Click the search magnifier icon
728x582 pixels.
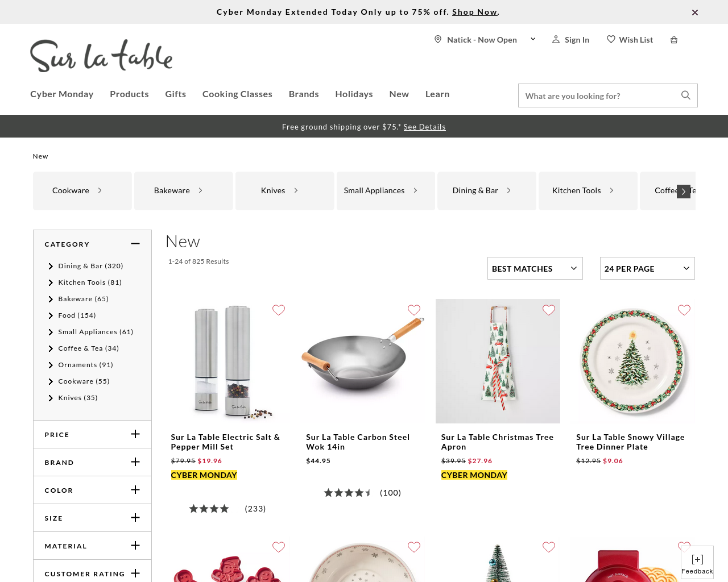tap(686, 95)
